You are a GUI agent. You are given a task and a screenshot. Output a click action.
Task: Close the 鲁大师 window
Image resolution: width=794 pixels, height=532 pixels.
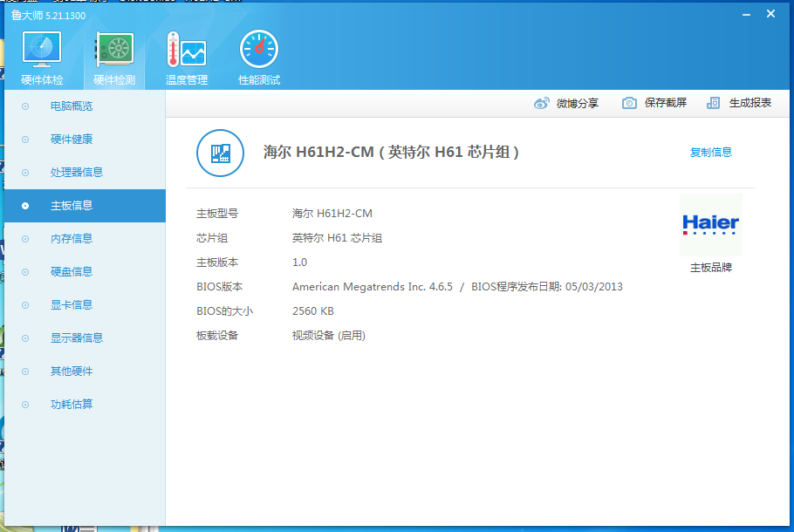(770, 14)
